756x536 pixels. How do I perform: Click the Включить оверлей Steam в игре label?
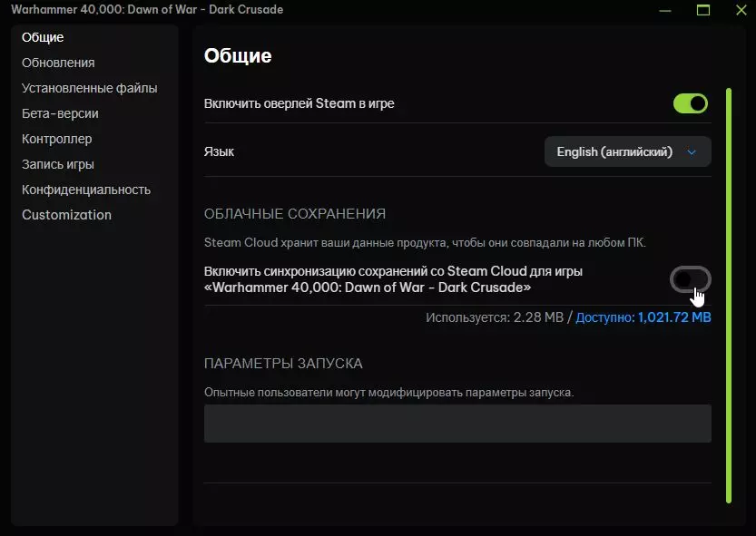[x=299, y=103]
